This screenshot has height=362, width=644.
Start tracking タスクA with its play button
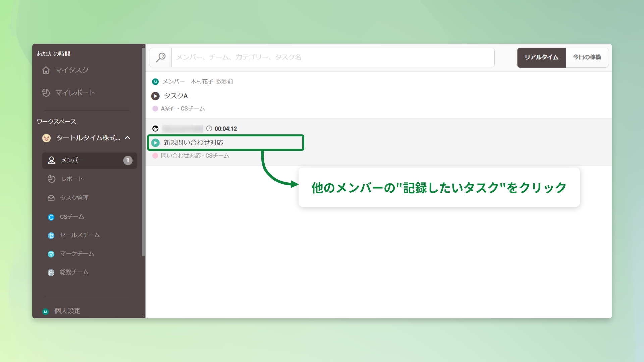click(155, 96)
